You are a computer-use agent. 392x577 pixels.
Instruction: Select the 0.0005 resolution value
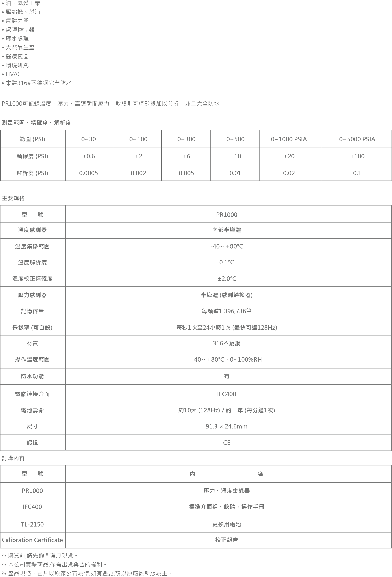coord(89,173)
